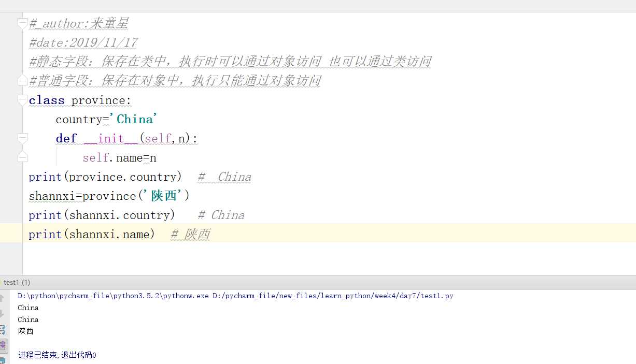Click the '陕西' string argument in code
This screenshot has width=636, height=364.
pyautogui.click(x=163, y=196)
